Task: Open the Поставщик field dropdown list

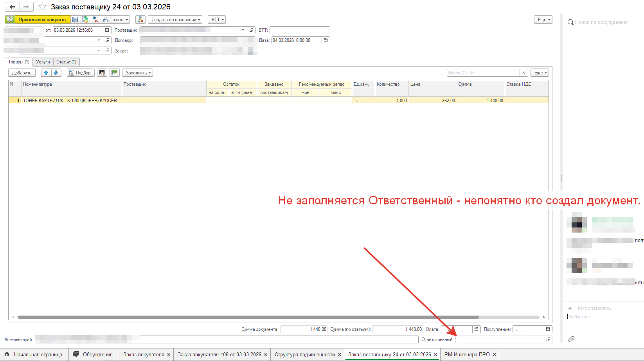Action: click(243, 30)
